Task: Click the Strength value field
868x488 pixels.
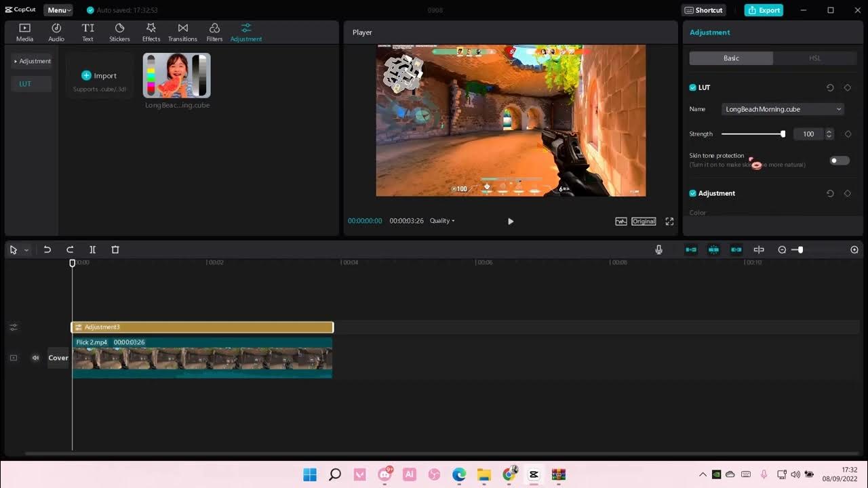Action: 807,134
